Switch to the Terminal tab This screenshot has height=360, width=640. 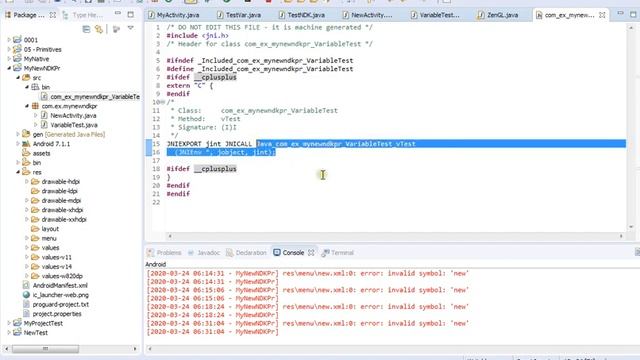[x=338, y=253]
